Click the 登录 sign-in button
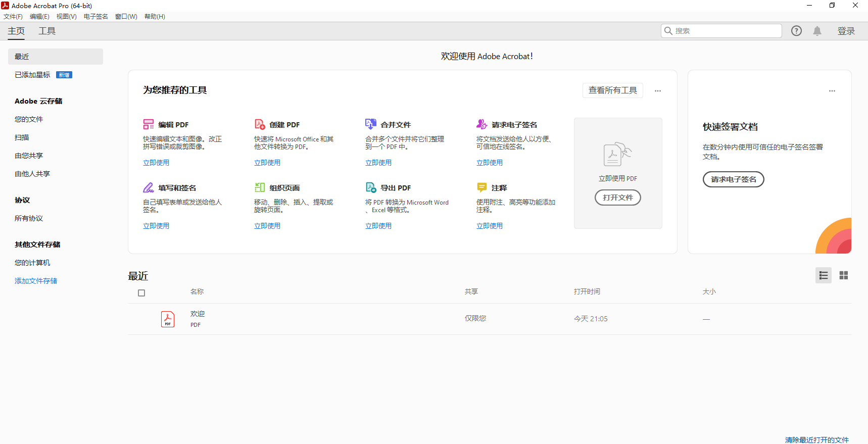 pyautogui.click(x=846, y=31)
